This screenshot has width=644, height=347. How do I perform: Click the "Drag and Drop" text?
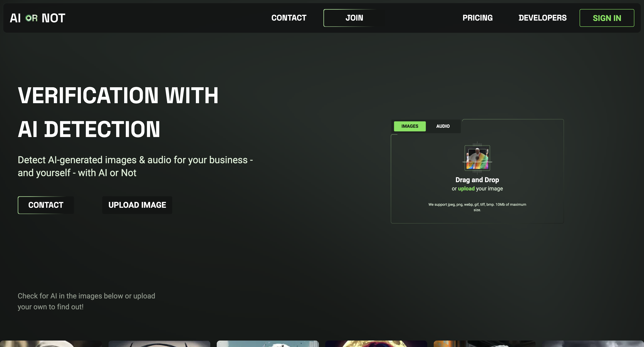477,180
